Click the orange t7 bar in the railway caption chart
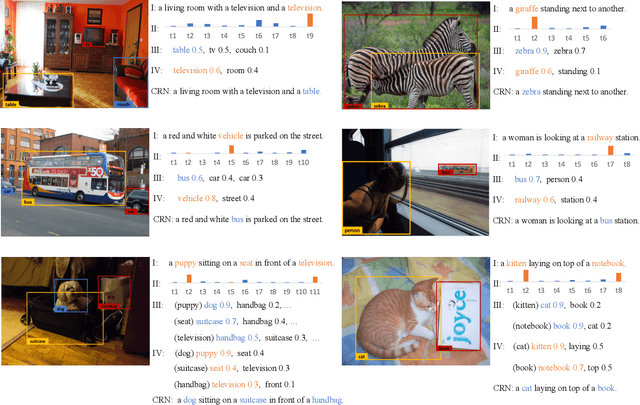 pos(611,150)
